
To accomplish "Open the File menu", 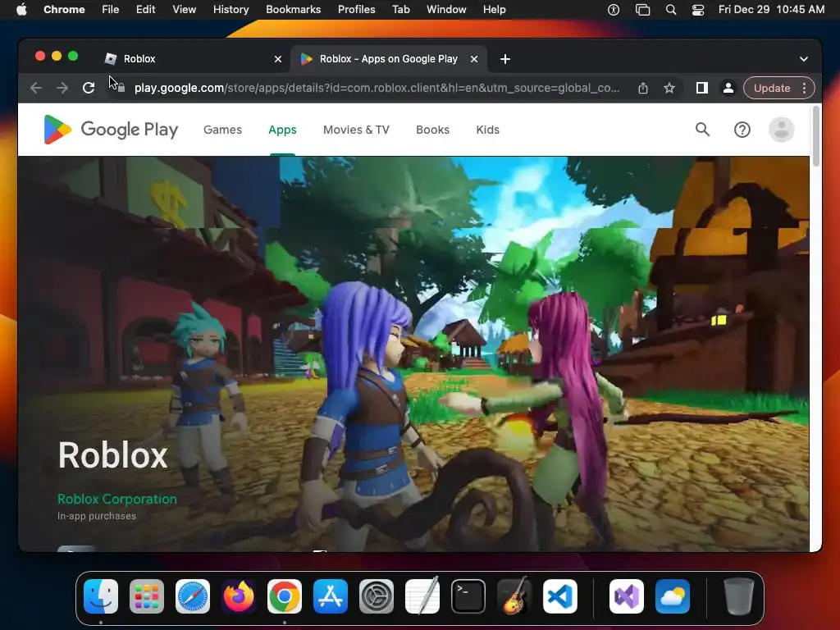I will click(111, 10).
